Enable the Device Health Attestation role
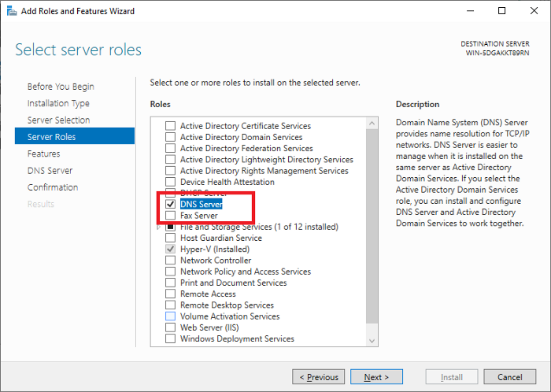The width and height of the screenshot is (551, 392). point(171,182)
